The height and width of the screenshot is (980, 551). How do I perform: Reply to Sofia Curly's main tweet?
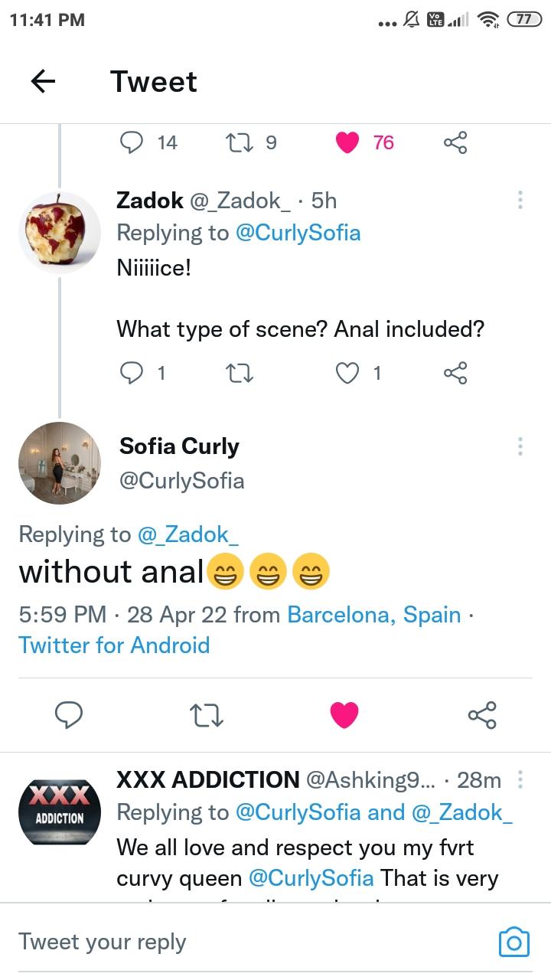pos(70,715)
